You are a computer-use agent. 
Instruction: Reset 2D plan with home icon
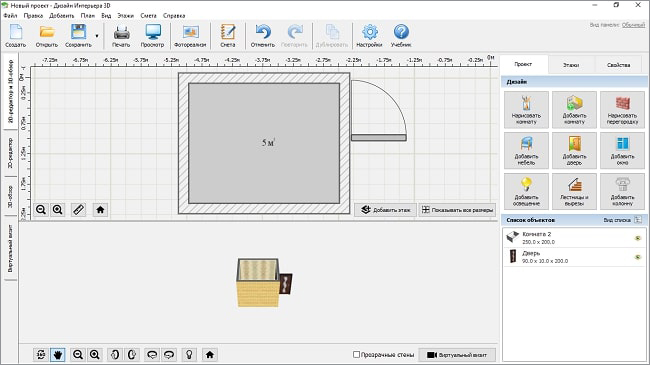coord(100,210)
